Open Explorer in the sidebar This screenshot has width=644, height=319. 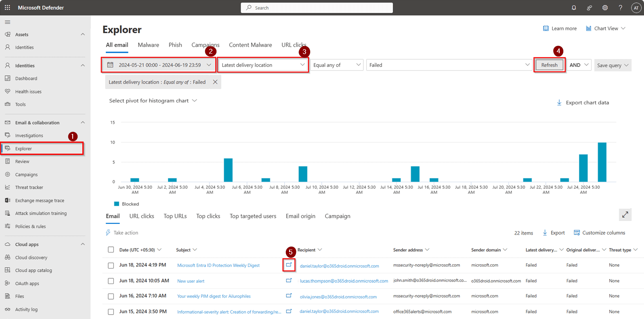[42, 148]
